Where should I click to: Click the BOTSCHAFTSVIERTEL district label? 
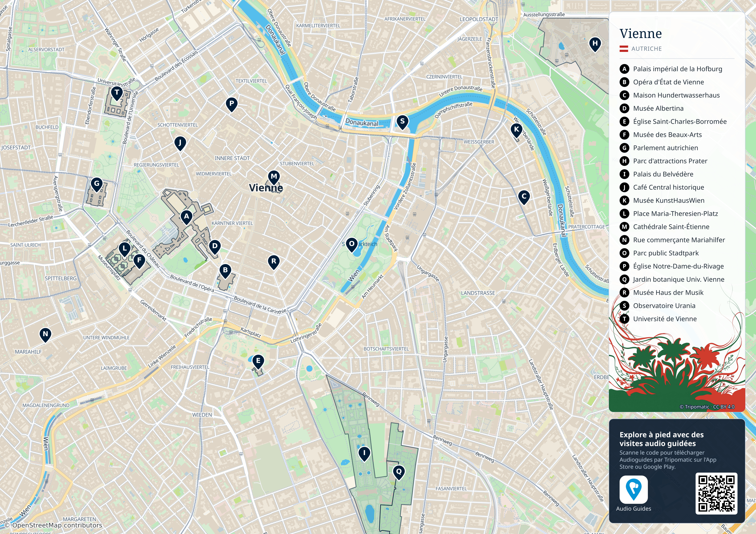coord(386,349)
